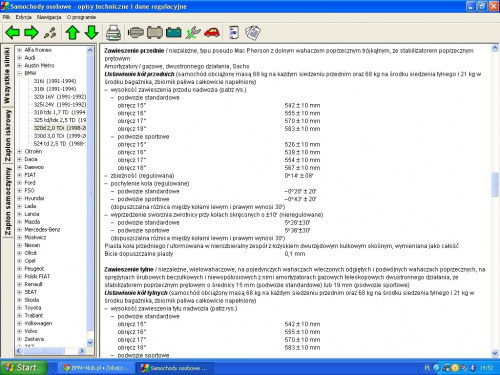Expand the Citroën tree node
This screenshot has height=375, width=500.
[20, 151]
